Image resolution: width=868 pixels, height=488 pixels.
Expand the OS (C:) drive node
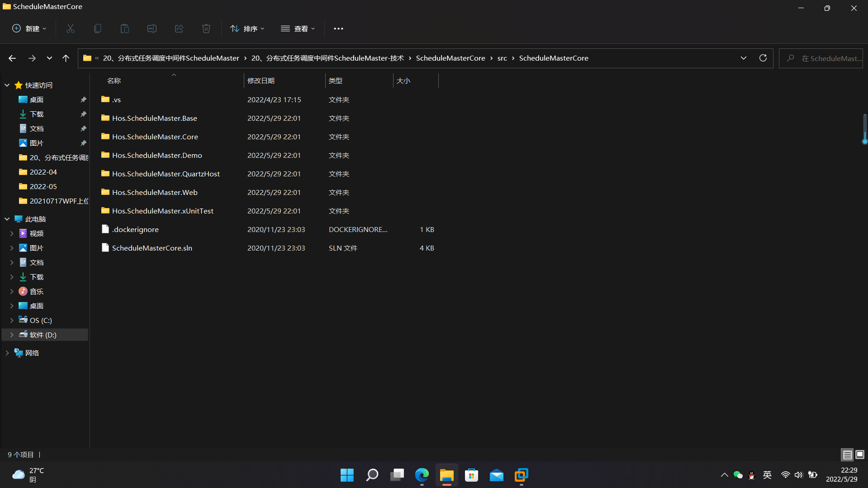tap(12, 320)
